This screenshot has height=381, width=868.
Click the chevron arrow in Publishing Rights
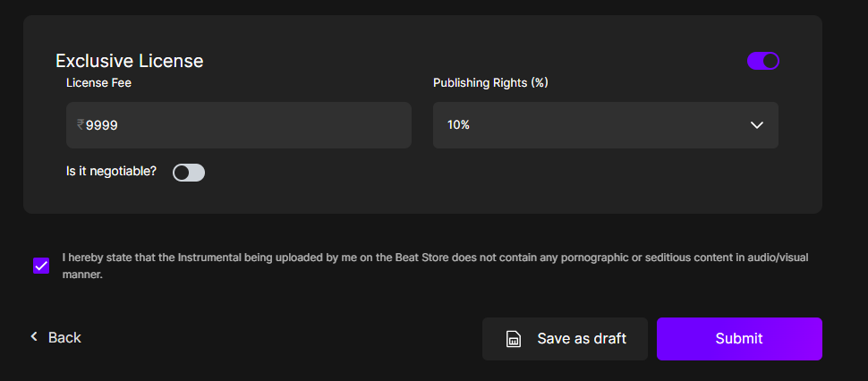pyautogui.click(x=756, y=125)
